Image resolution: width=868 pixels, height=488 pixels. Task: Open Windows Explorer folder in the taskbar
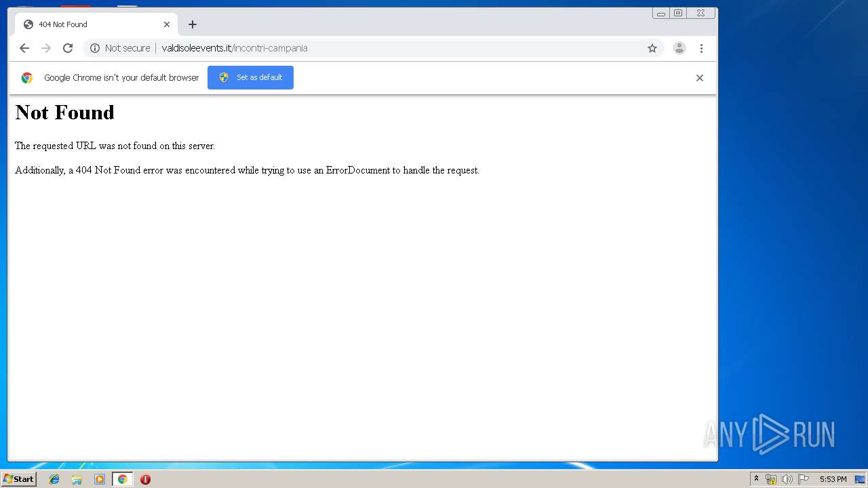click(77, 479)
